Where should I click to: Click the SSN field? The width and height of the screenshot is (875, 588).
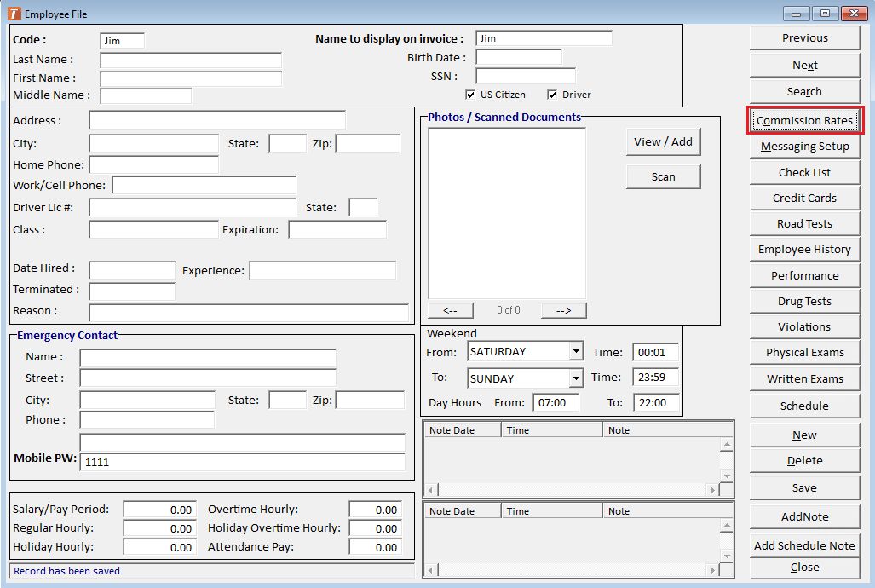tap(526, 76)
